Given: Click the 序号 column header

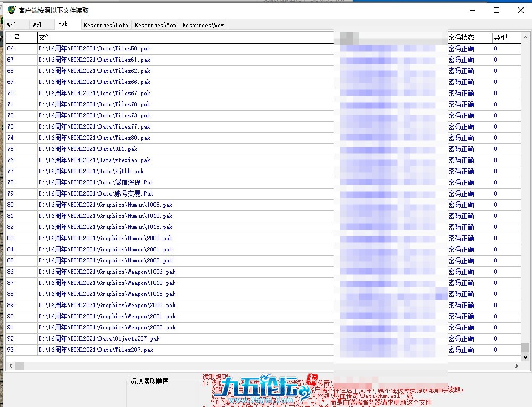Looking at the screenshot, I should pos(21,37).
